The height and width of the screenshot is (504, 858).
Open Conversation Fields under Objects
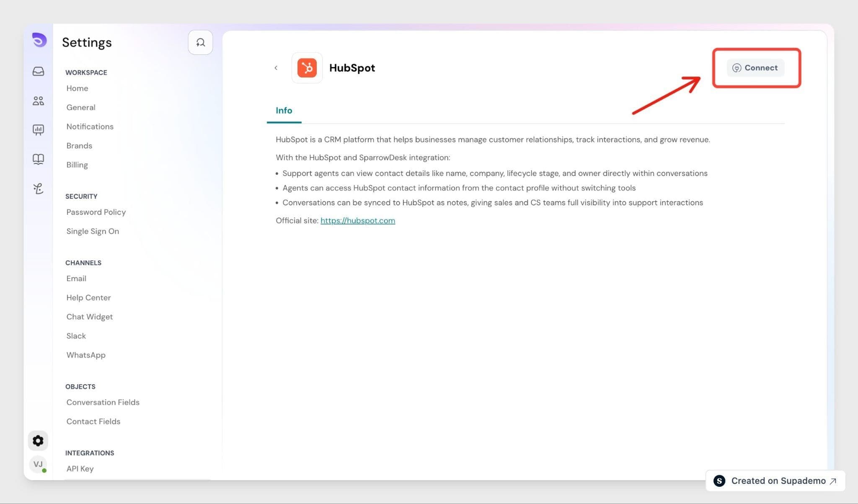[x=103, y=402]
